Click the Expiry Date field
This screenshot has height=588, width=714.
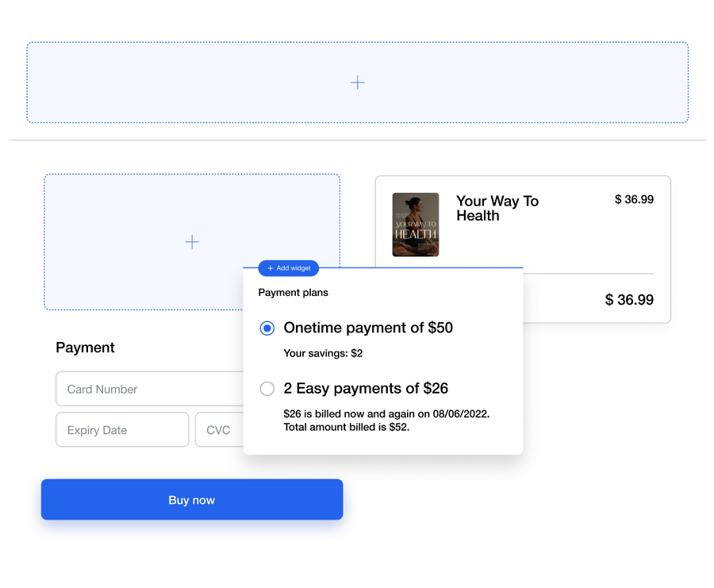122,430
